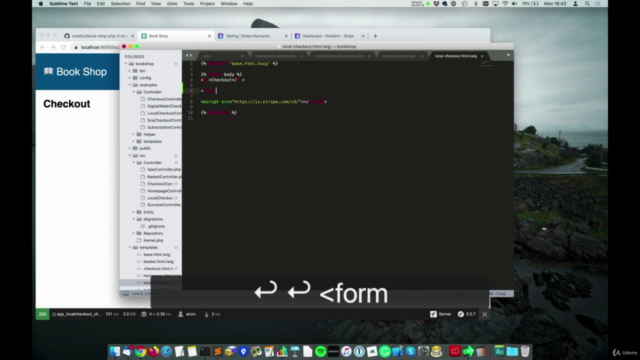Open Wi-Fi menu in menu bar
Screen dimensions: 640x360
(x=505, y=4)
